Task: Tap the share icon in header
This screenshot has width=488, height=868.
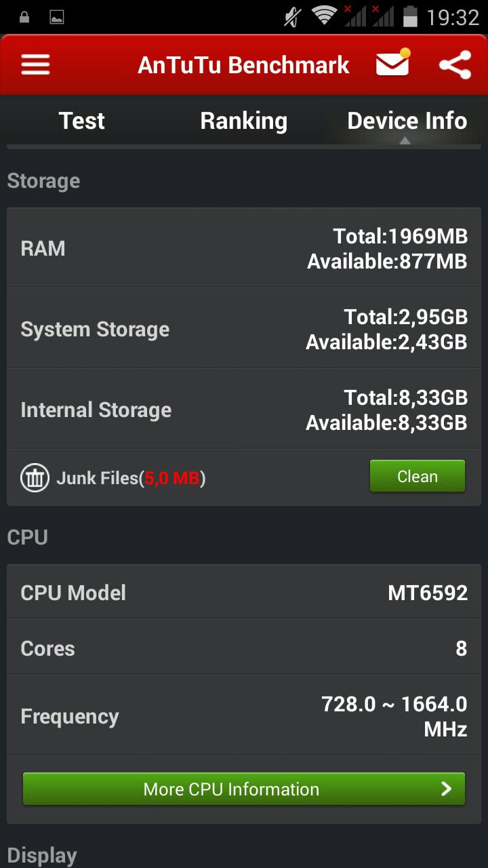Action: click(x=455, y=65)
